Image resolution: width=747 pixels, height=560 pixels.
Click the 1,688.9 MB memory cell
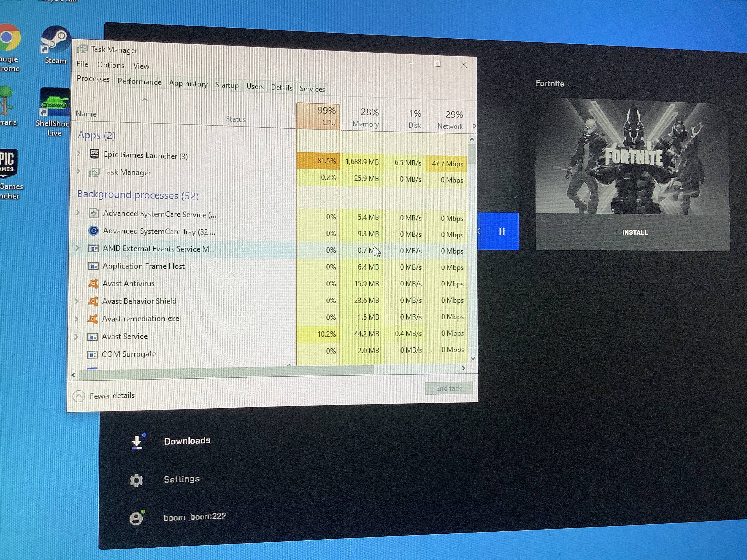click(x=362, y=162)
